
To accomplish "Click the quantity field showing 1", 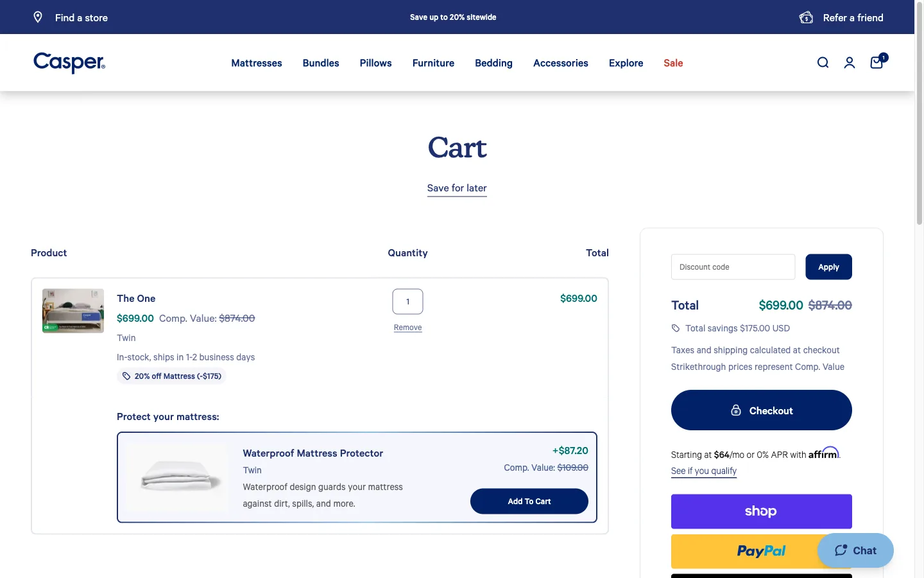I will point(407,302).
